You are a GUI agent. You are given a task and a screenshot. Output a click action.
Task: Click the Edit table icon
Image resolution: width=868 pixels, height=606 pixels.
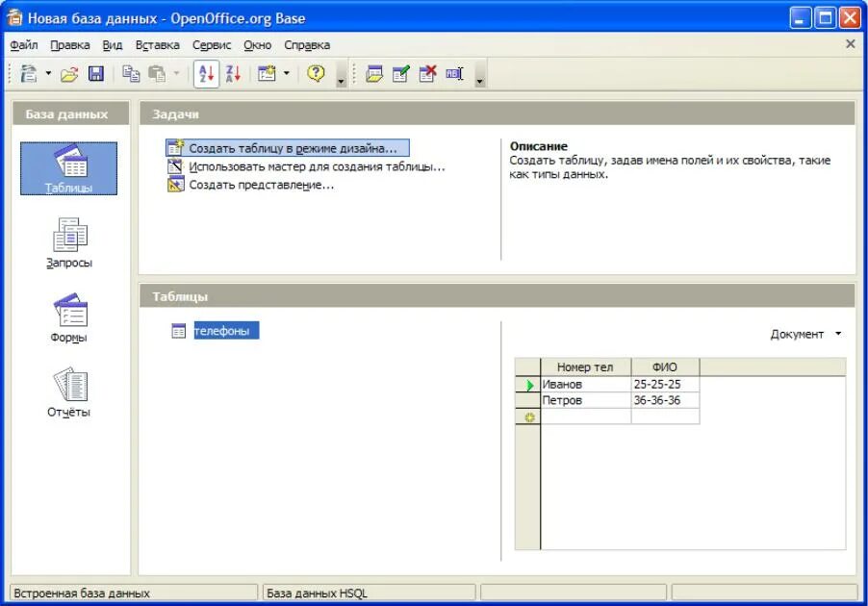[400, 74]
